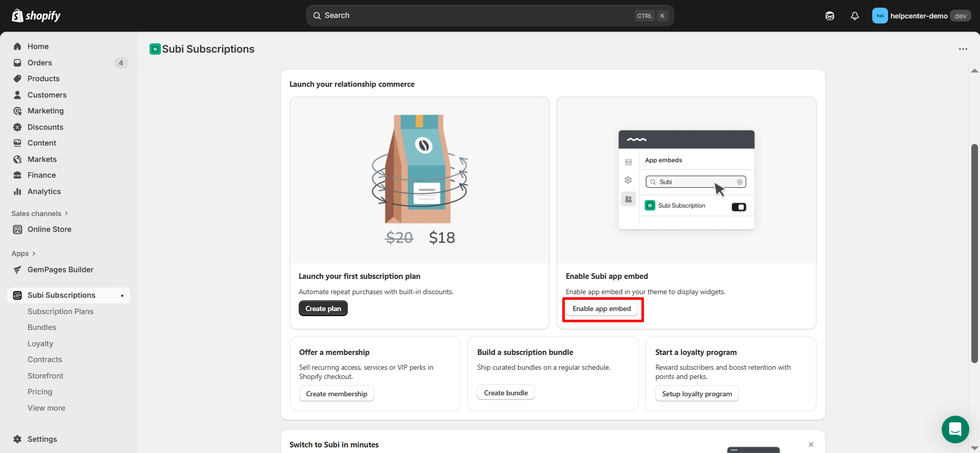
Task: Toggle the Subi Subscription embed switch
Action: coord(738,207)
